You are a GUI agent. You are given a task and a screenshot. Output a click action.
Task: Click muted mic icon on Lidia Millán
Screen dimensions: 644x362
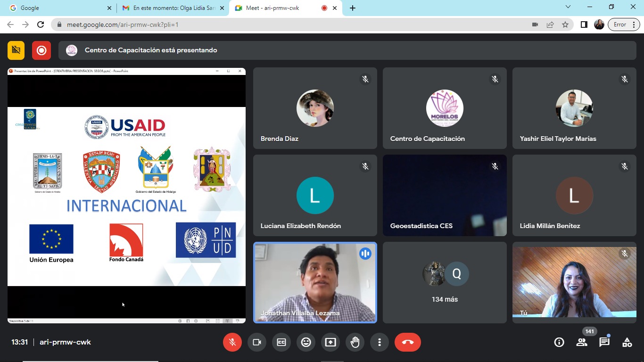point(625,166)
